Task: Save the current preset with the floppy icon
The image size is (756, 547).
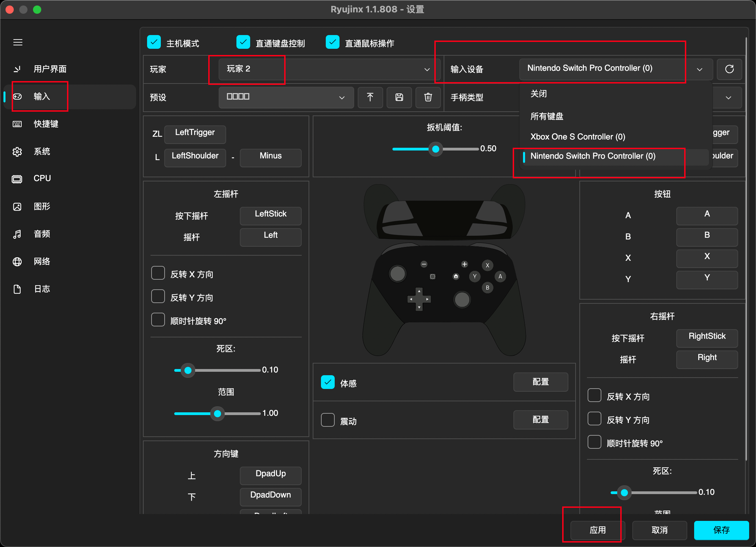Action: point(399,98)
